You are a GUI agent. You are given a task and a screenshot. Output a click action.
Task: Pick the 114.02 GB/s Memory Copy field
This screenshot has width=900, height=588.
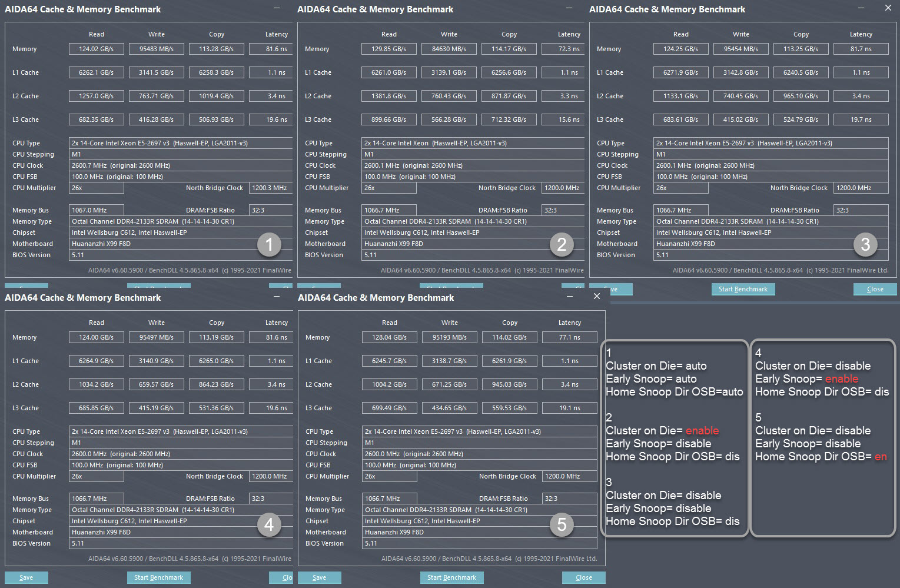click(510, 337)
